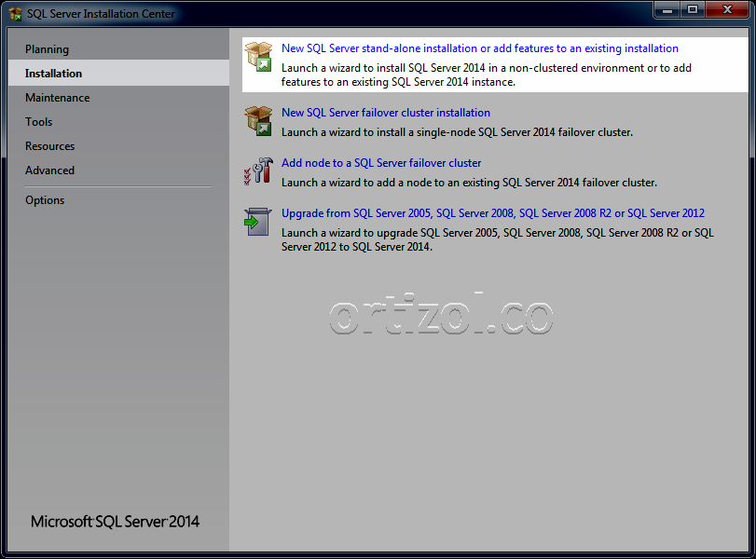Viewport: 756px width, 559px height.
Task: Click the single-node failover cluster description
Action: tap(457, 132)
